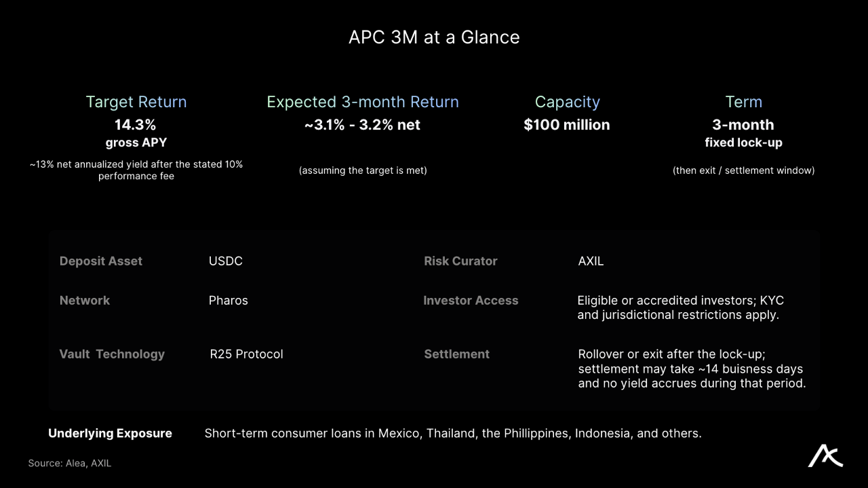Viewport: 868px width, 488px height.
Task: Select the '~3.1% - 3.2% net' value
Action: coord(363,125)
